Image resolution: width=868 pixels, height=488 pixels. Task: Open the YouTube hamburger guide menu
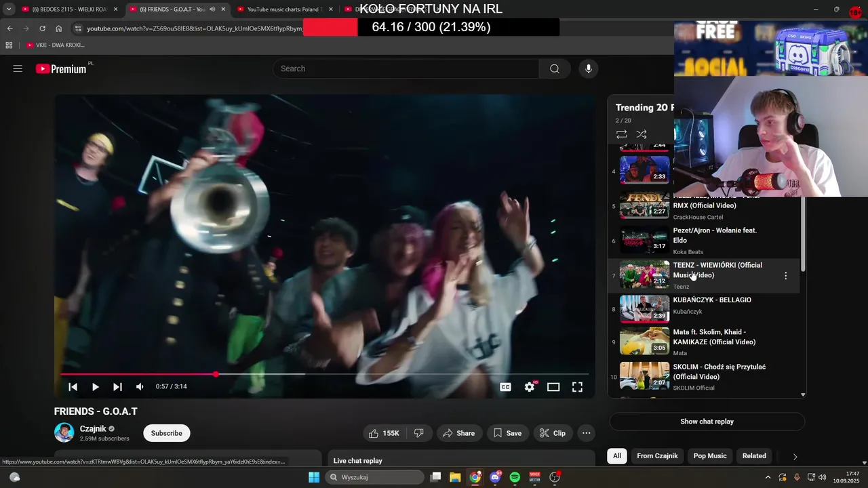[18, 68]
